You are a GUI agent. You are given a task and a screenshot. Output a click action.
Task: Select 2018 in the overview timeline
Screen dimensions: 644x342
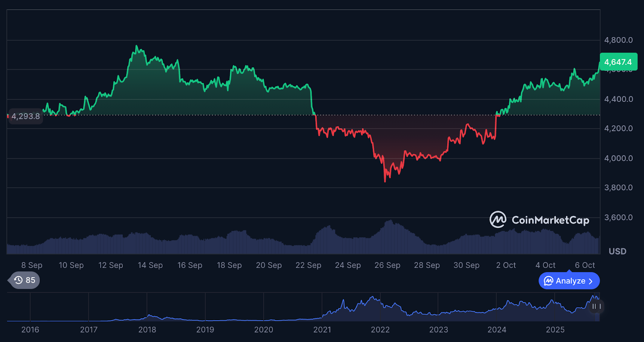coord(147,330)
